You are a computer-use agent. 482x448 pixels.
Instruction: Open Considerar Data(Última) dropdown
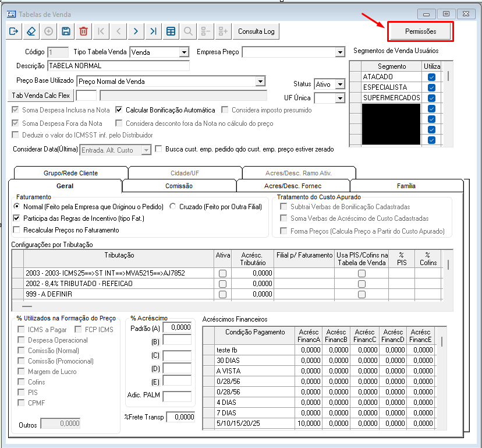coord(146,150)
